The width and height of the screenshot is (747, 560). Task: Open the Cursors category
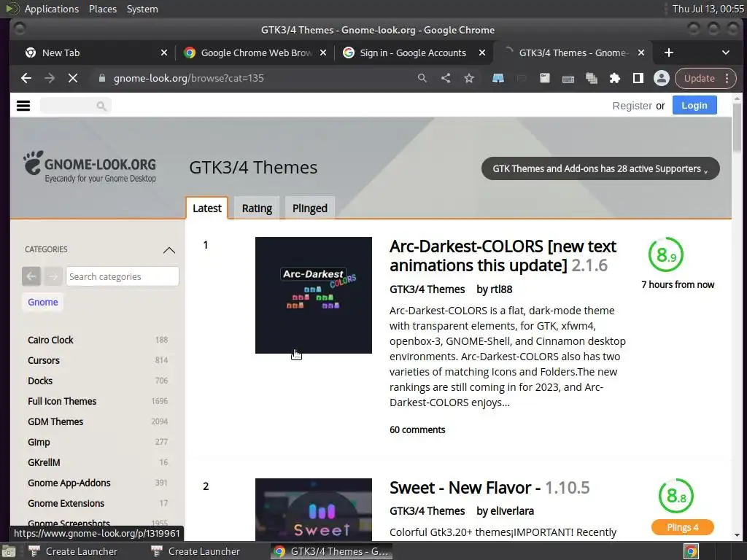(43, 360)
